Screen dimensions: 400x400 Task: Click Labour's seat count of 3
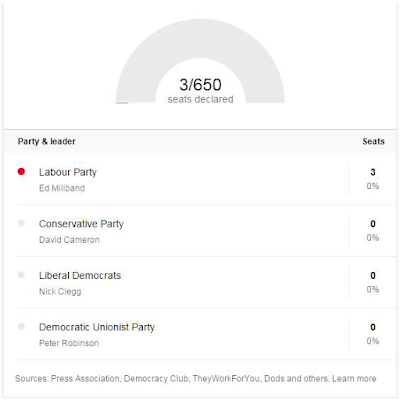point(373,172)
